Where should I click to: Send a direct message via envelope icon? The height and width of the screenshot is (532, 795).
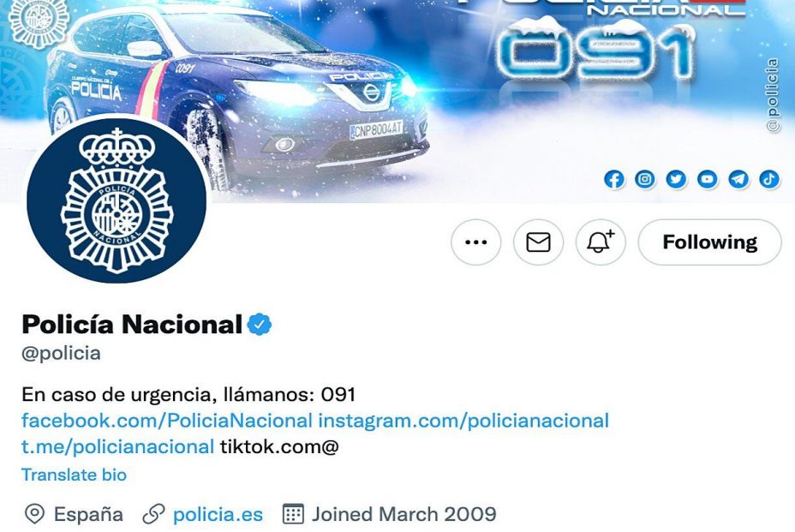538,242
